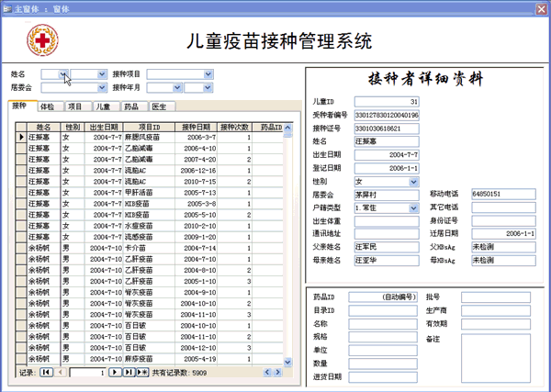Screen dimensions: 551x392
Task: Select the 药品 tab
Action: pos(134,106)
